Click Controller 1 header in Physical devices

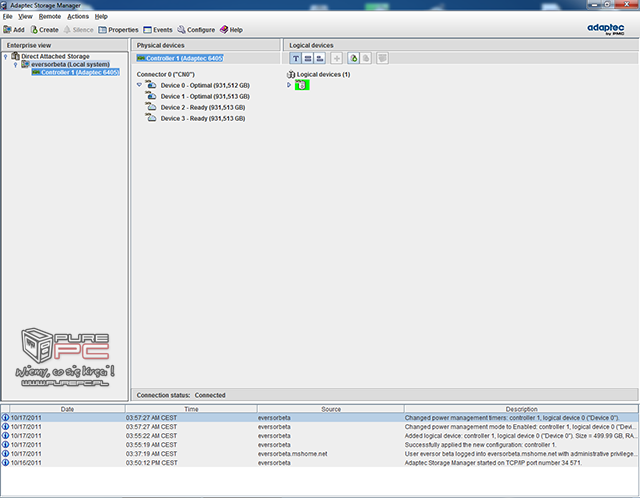tap(180, 58)
